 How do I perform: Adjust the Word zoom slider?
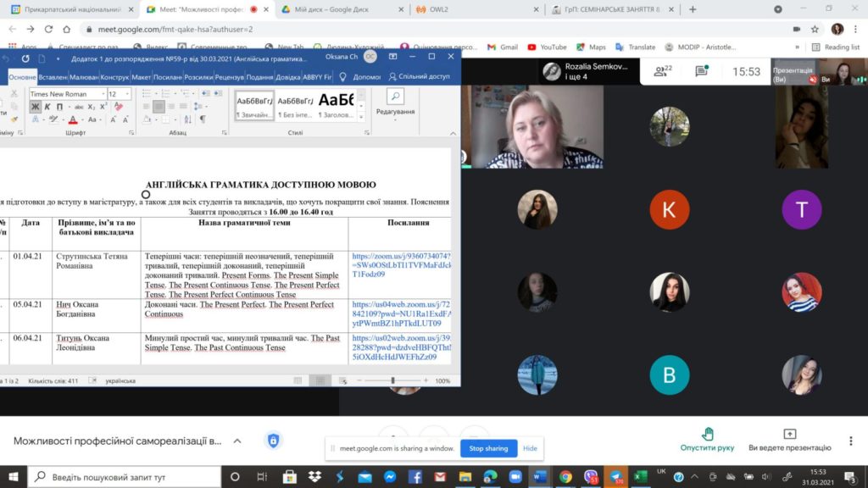pyautogui.click(x=392, y=380)
